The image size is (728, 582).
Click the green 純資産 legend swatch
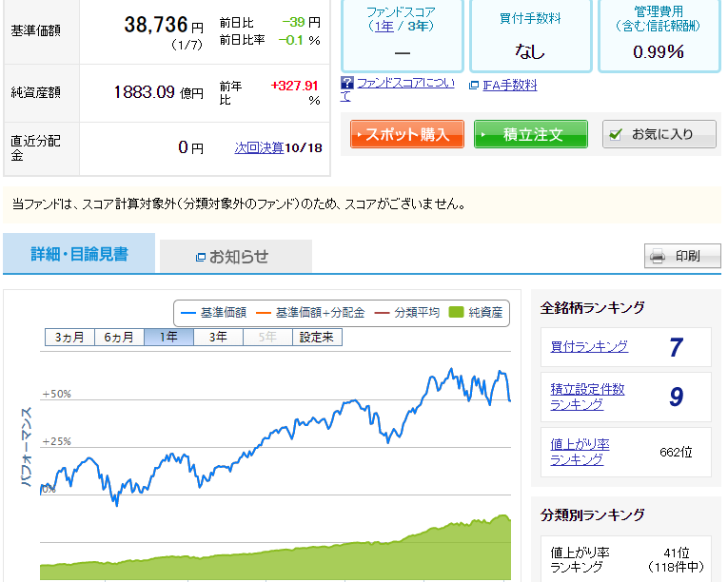[457, 312]
